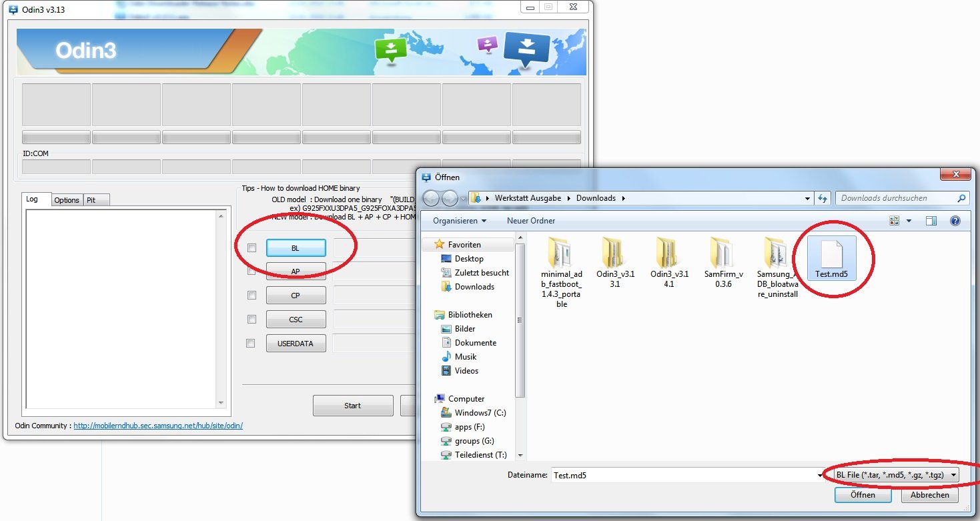Click the CSC button in Odin3
The width and height of the screenshot is (980, 521).
click(x=296, y=320)
